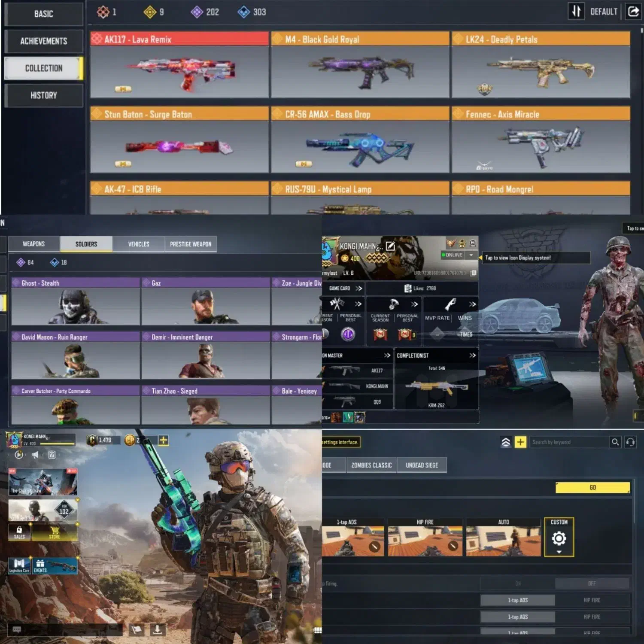
Task: Tap the edit pencil next to KONGI.MAHN
Action: tap(390, 246)
